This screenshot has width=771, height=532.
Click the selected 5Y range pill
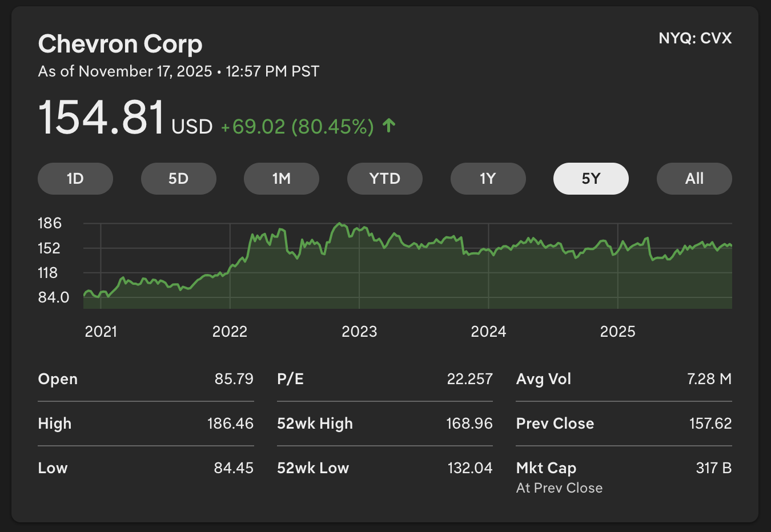pyautogui.click(x=591, y=179)
